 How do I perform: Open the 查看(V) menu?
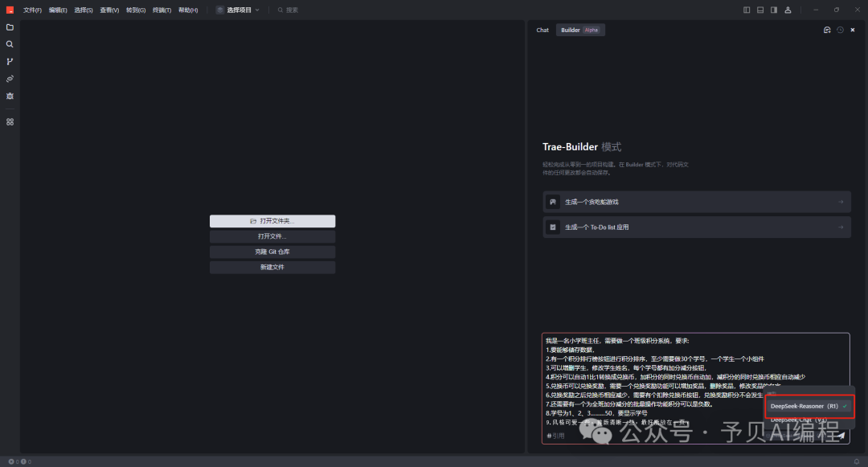click(x=109, y=10)
